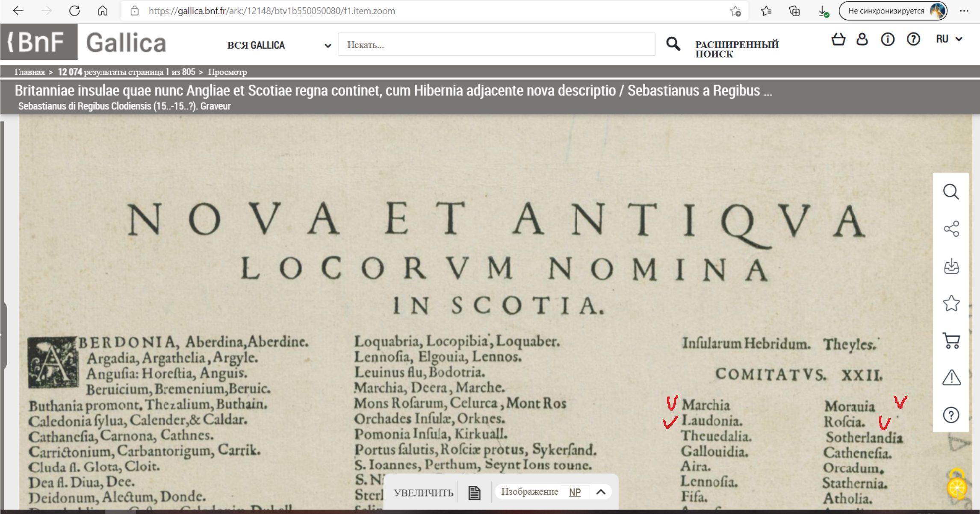This screenshot has height=514, width=980.
Task: Click the Не синхронизируется profile button
Action: (893, 11)
